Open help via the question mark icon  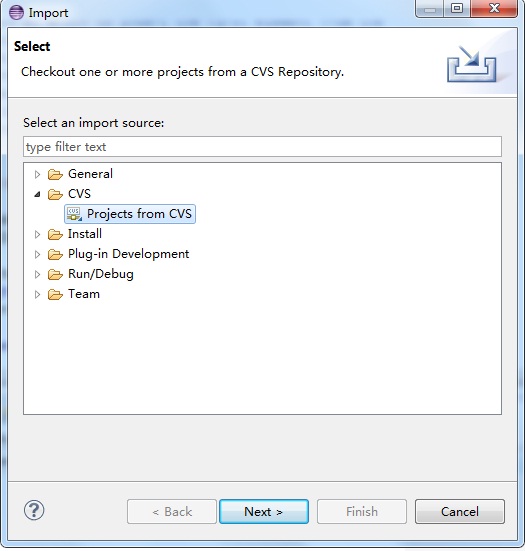coord(34,510)
